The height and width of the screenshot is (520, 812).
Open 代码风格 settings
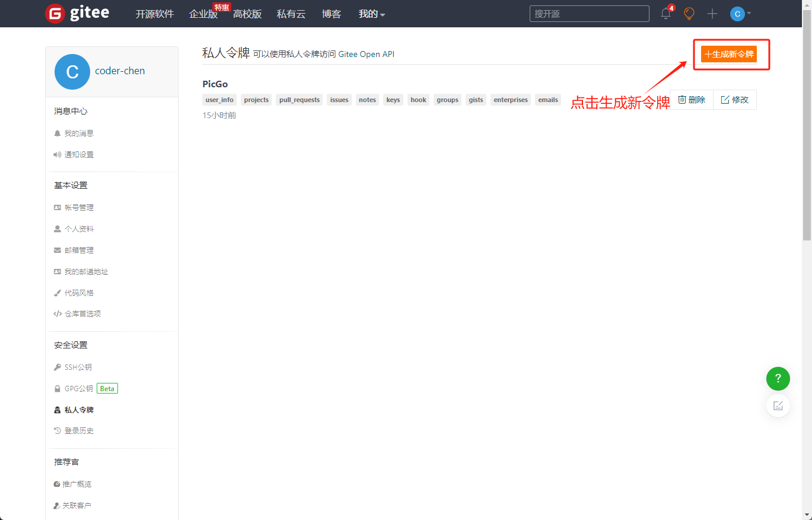[x=79, y=293]
